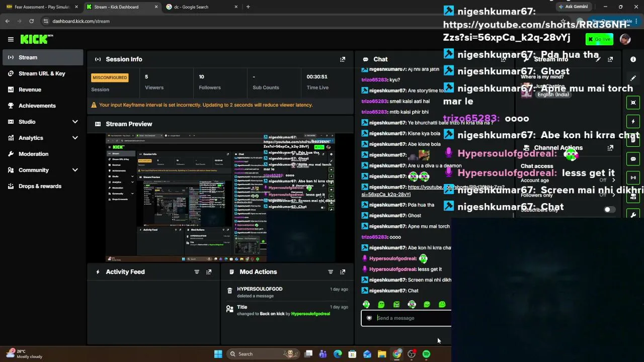
Task: Click the MISCONFIGURED session badge
Action: (110, 77)
